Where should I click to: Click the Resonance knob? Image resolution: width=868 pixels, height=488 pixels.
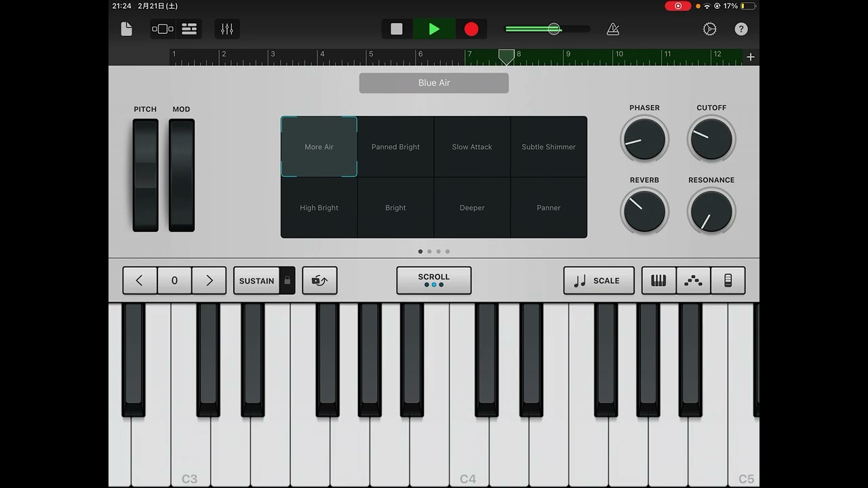(711, 211)
